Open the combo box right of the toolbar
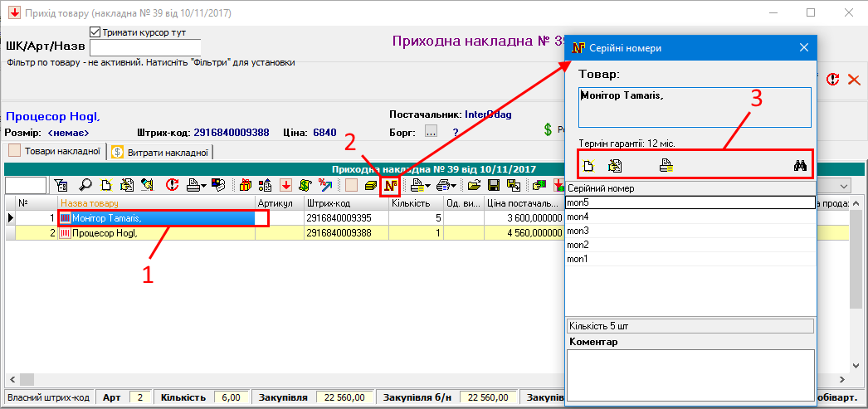 click(844, 187)
